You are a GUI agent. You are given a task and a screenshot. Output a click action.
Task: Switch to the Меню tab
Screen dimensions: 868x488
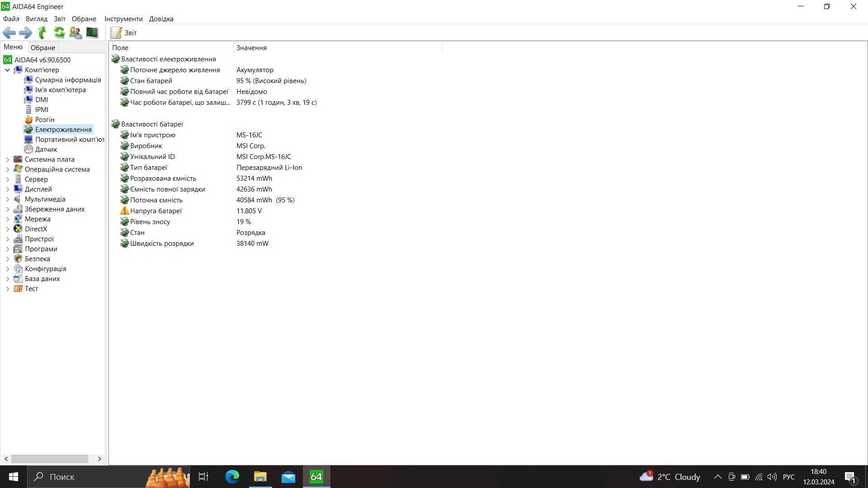tap(13, 47)
